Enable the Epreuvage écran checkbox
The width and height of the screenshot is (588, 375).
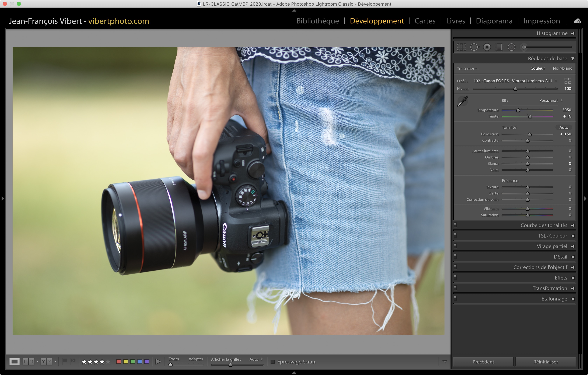[273, 362]
